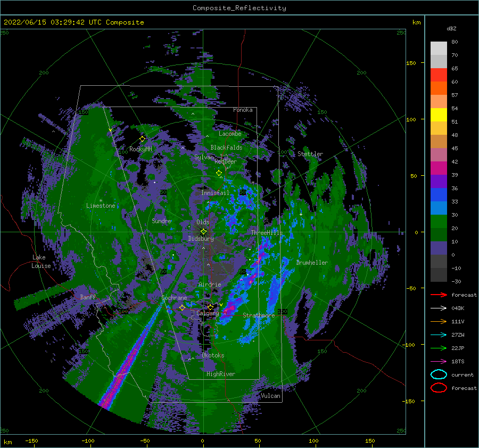The width and height of the screenshot is (479, 448).
Task: Select the magenta 42-39 dBZ swatch
Action: [x=439, y=168]
